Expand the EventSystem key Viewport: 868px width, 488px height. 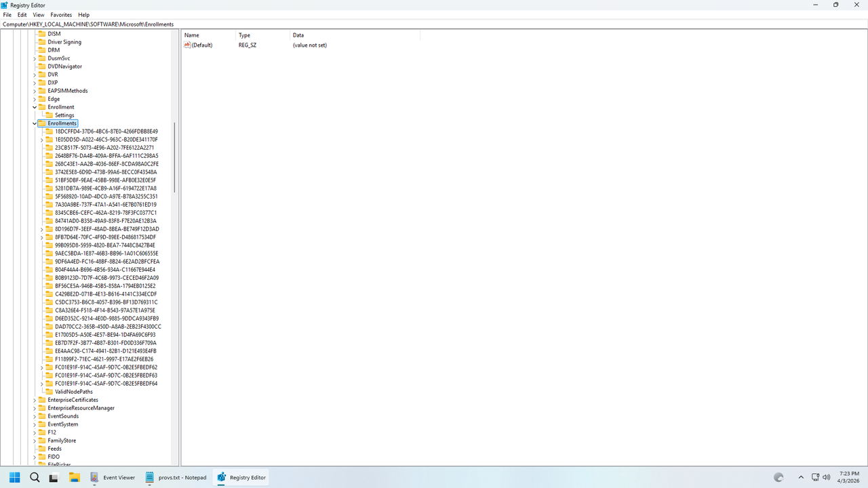pyautogui.click(x=35, y=424)
